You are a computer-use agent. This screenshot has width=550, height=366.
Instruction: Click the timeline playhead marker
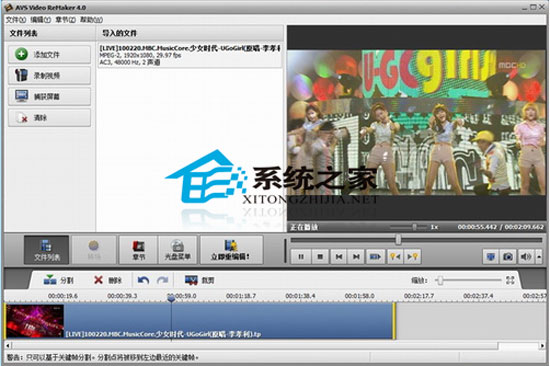(171, 299)
